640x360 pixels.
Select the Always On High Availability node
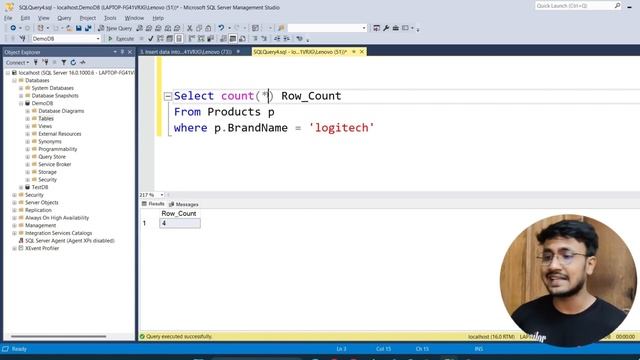[x=57, y=218]
